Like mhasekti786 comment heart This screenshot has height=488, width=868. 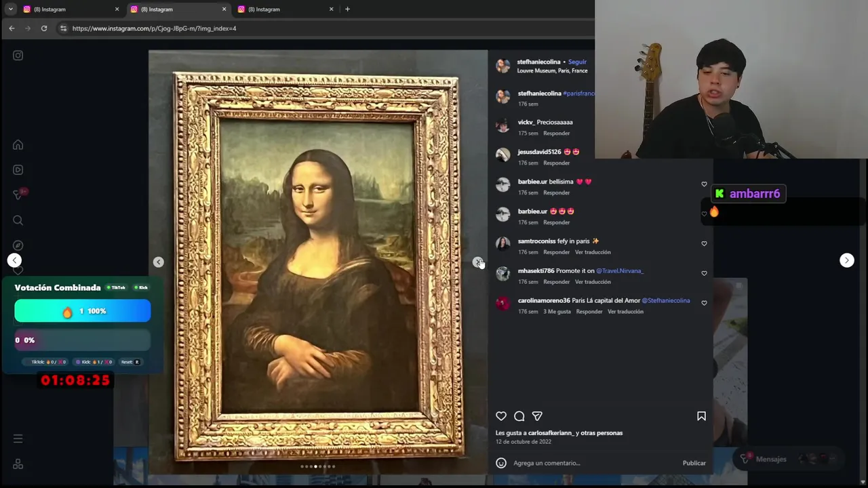[704, 273]
